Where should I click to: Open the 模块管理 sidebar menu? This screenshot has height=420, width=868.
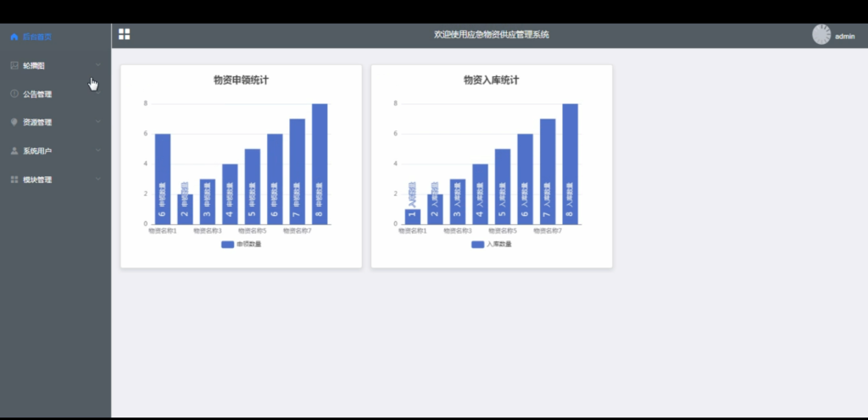[55, 180]
